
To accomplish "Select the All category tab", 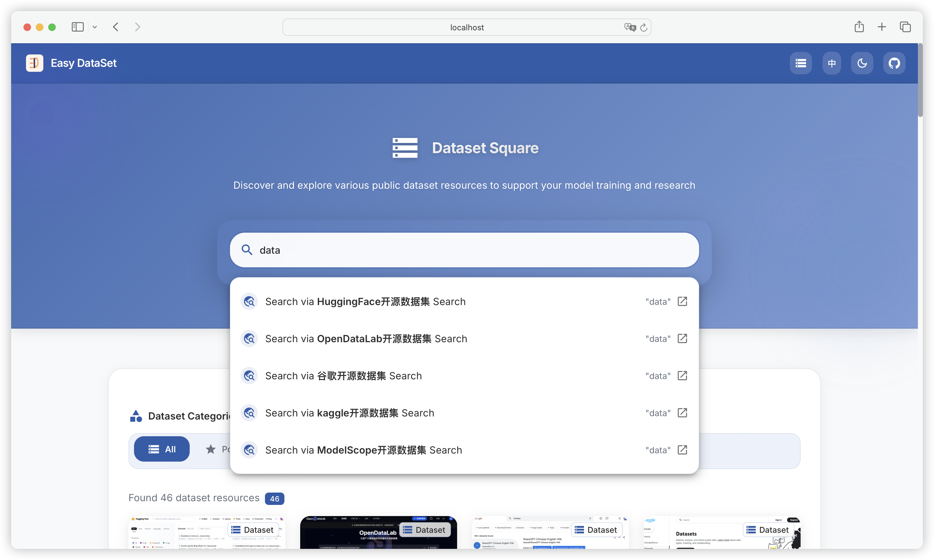I will tap(162, 449).
